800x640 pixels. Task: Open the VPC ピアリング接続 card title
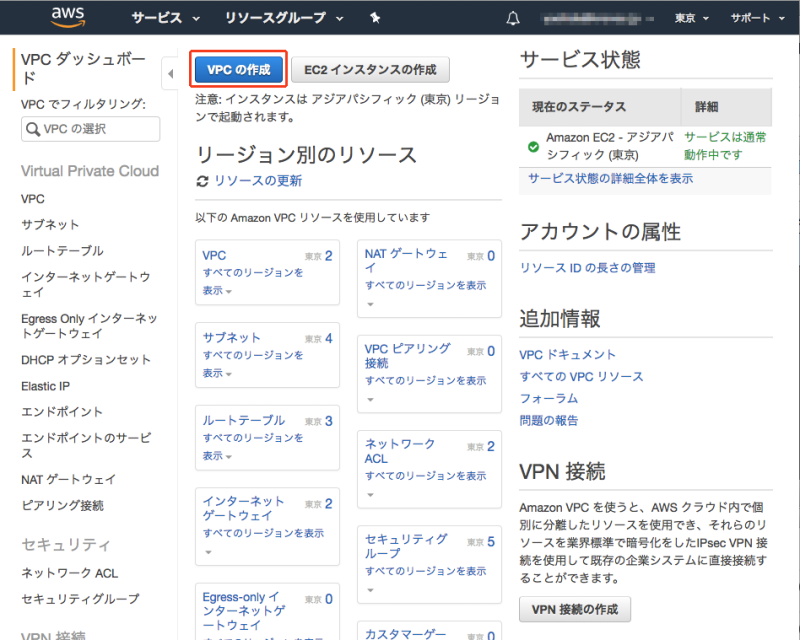(408, 356)
